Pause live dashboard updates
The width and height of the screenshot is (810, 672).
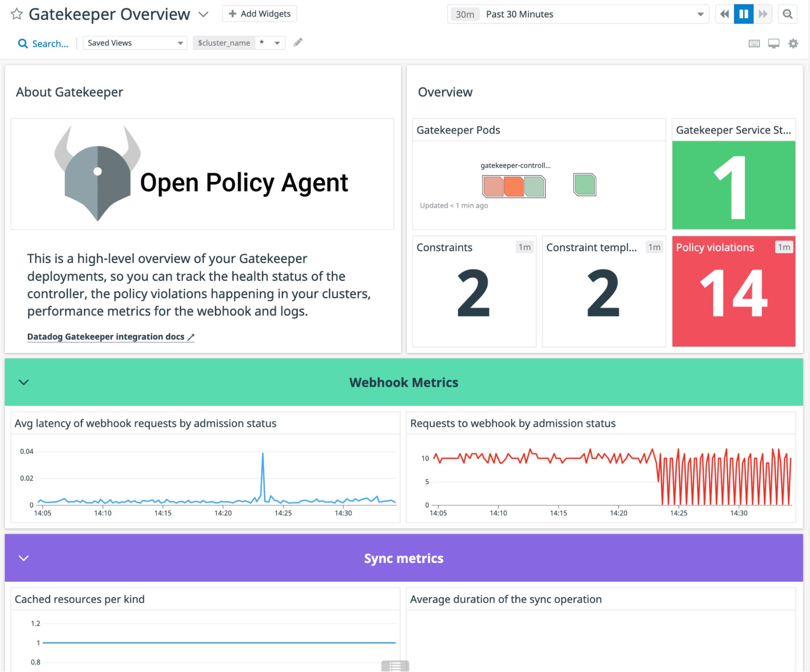coord(744,14)
